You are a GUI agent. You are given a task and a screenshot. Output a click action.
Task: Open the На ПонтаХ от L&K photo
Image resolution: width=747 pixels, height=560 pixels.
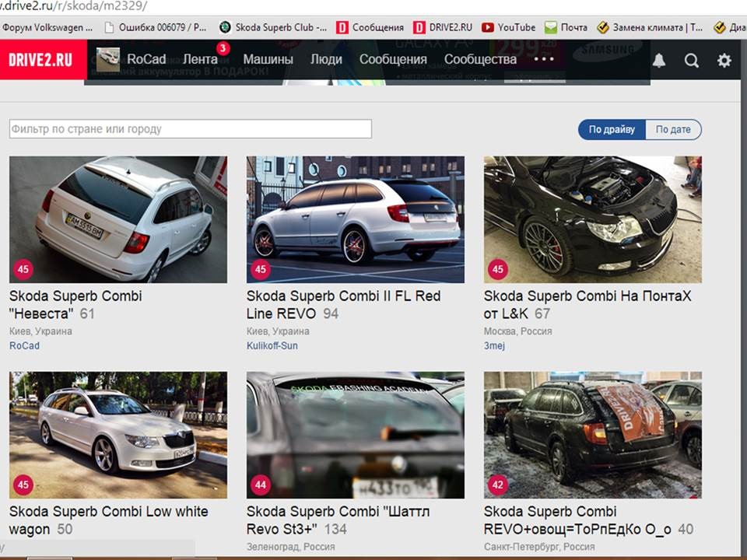tap(593, 219)
